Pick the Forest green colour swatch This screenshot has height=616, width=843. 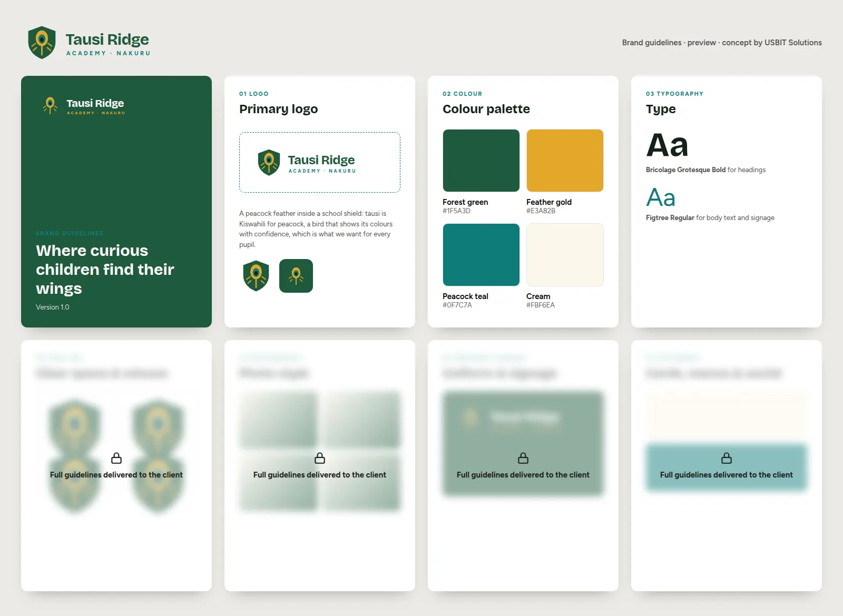[481, 161]
